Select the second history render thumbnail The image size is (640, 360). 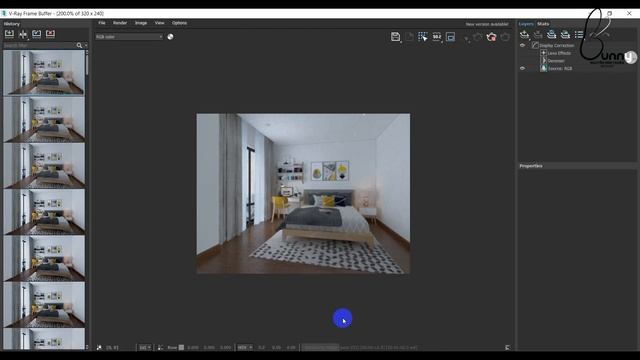coord(44,119)
